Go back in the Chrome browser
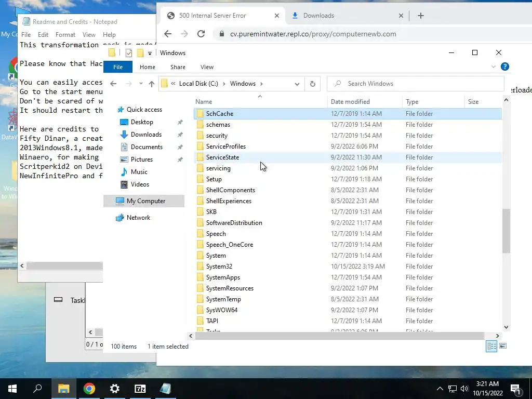532x399 pixels. [x=168, y=34]
